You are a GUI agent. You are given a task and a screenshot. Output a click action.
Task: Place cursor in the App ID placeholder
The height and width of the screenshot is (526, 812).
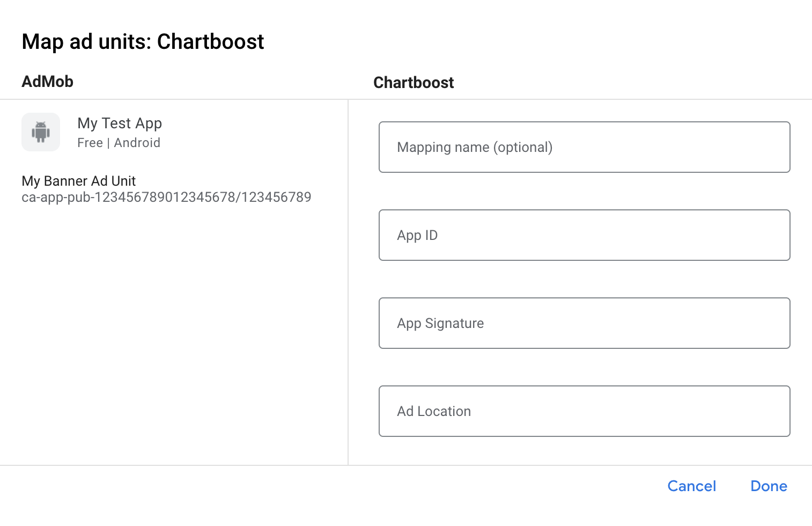point(417,235)
